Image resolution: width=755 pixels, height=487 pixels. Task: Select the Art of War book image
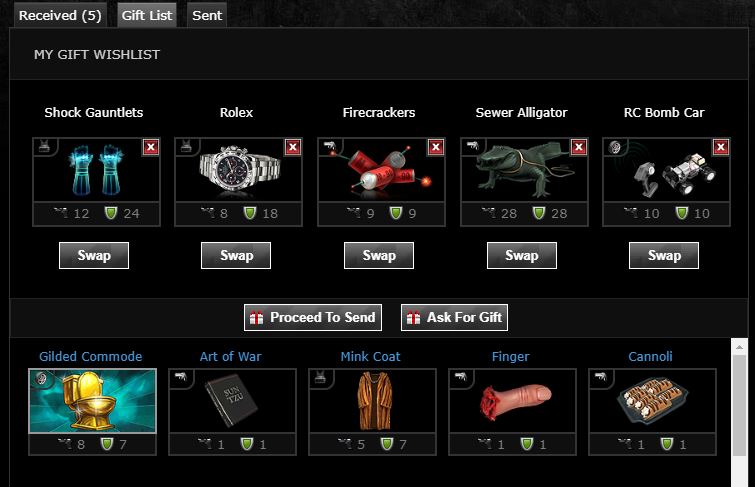pyautogui.click(x=233, y=401)
